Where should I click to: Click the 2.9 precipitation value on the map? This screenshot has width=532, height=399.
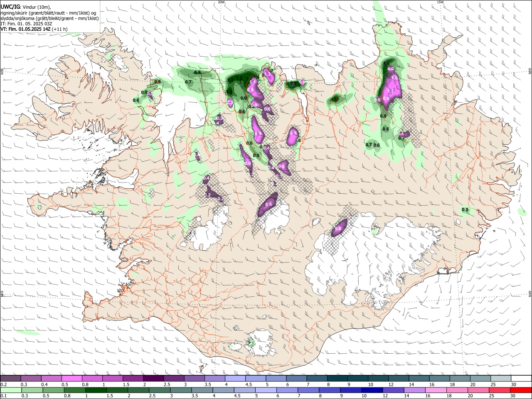[x=293, y=84]
